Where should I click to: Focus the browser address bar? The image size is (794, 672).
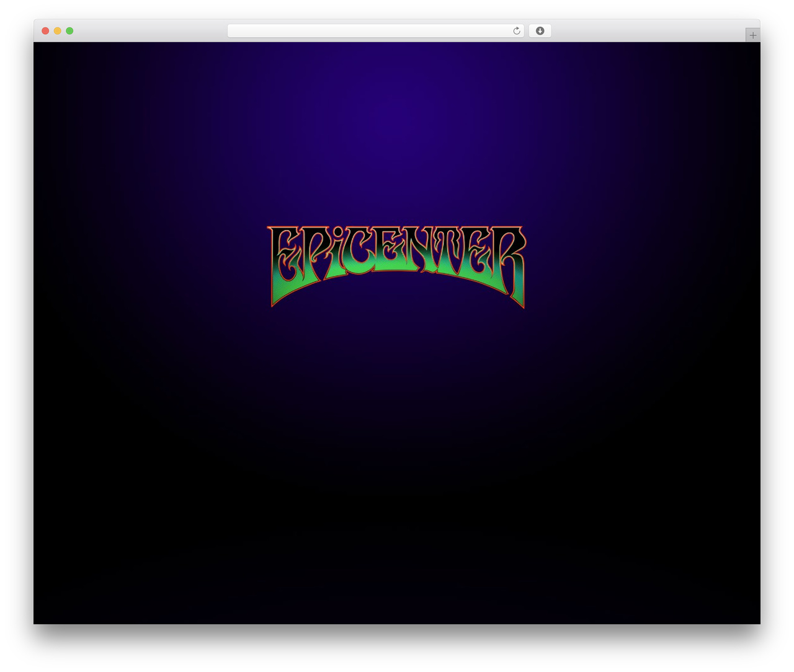(375, 31)
